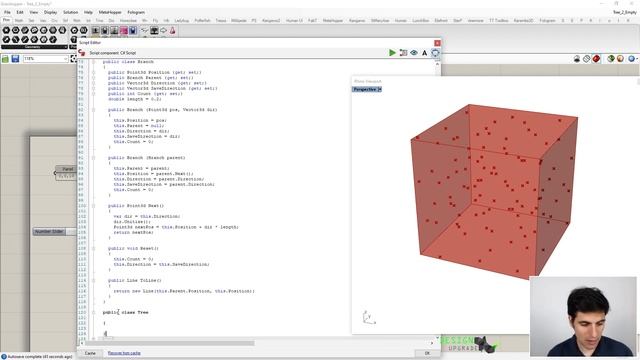Open the Display menu

tap(50, 12)
